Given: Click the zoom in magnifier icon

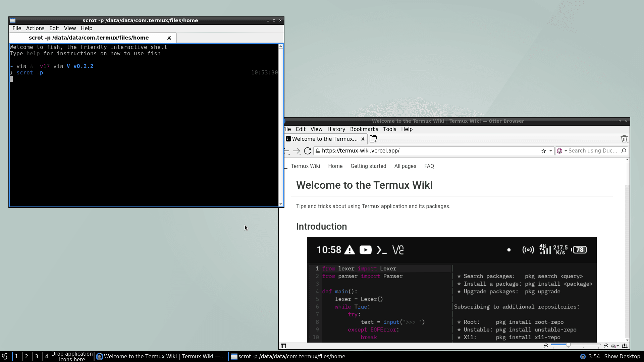Looking at the screenshot, I should tap(606, 346).
